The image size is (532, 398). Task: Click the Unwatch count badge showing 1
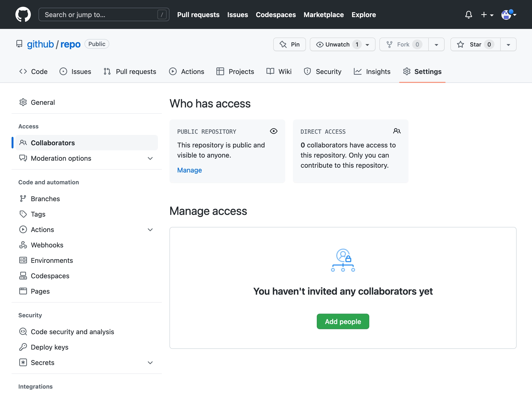tap(357, 44)
